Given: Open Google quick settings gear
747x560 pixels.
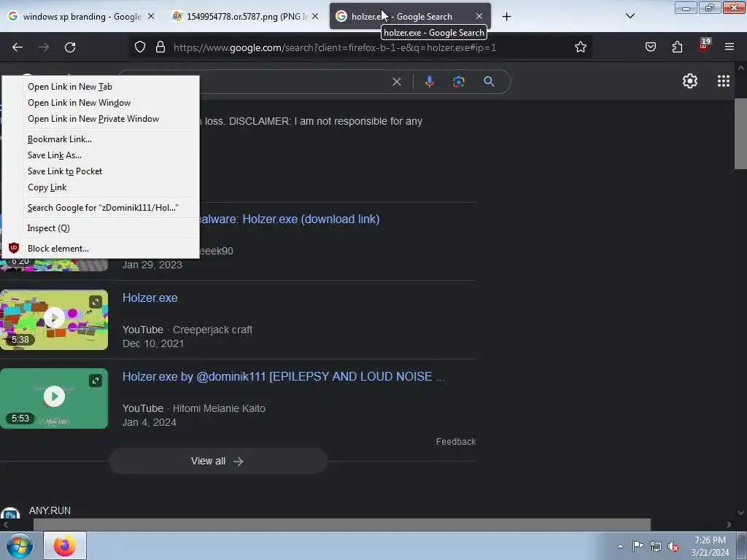Looking at the screenshot, I should pos(690,81).
